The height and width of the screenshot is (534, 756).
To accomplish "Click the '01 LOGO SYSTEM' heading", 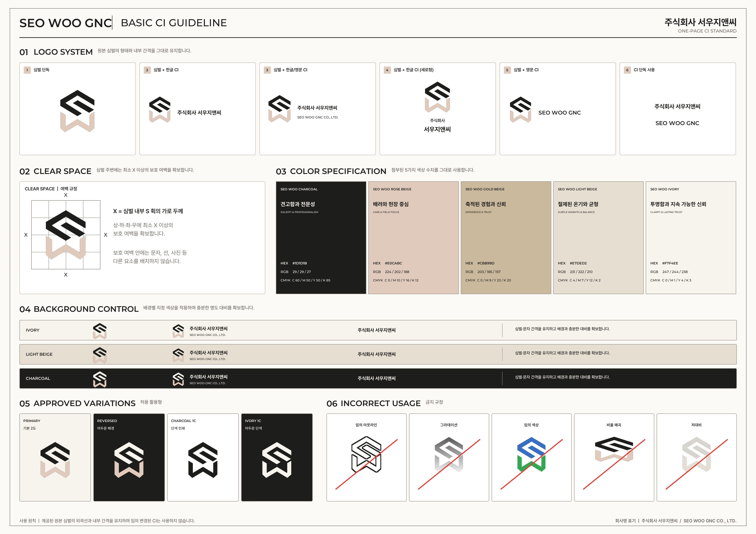I will click(56, 52).
